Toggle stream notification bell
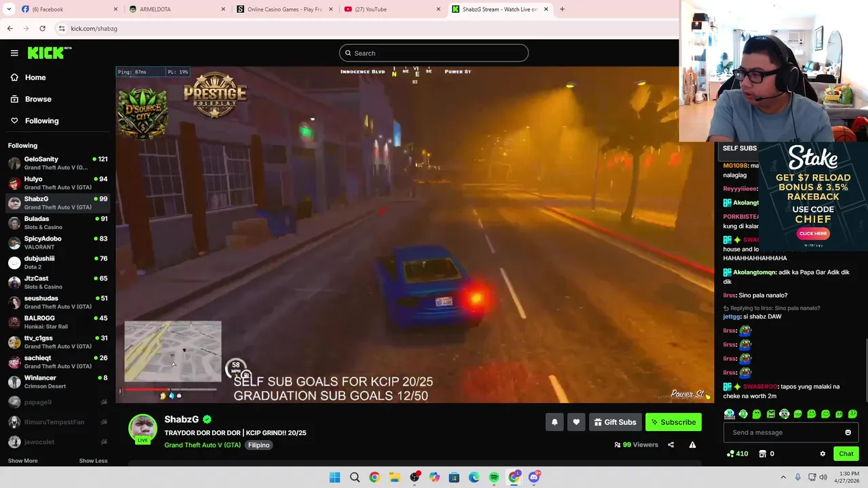This screenshot has width=868, height=488. coord(554,422)
